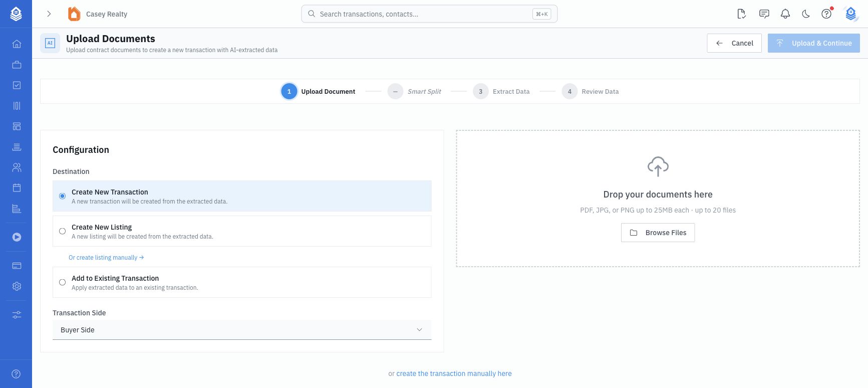868x388 pixels.
Task: Click the Upload Document step 1
Action: pyautogui.click(x=319, y=91)
